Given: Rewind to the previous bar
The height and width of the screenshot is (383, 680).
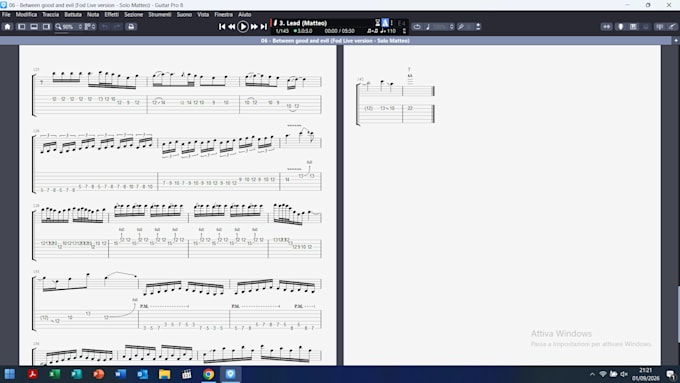Looking at the screenshot, I should 232,26.
